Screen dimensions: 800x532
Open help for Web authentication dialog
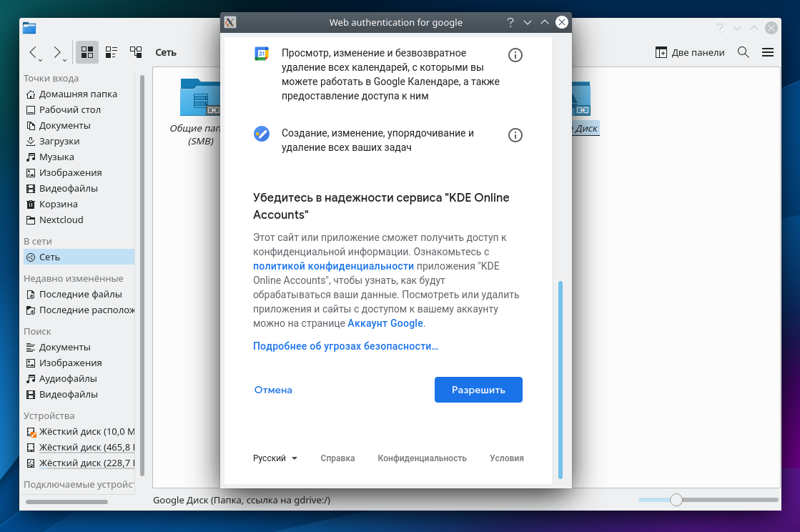510,22
